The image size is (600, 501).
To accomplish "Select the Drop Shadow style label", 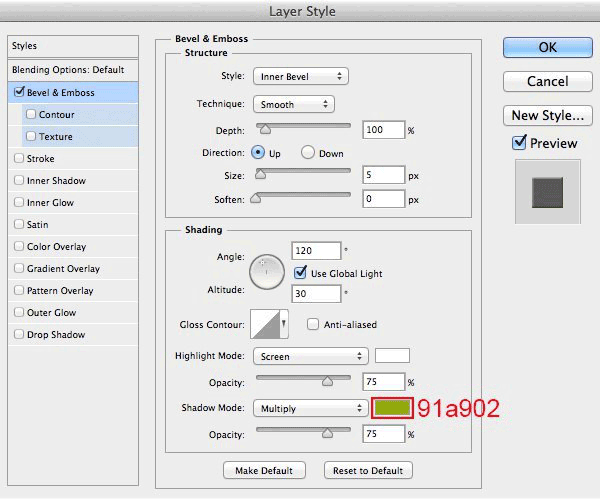I will [x=56, y=335].
